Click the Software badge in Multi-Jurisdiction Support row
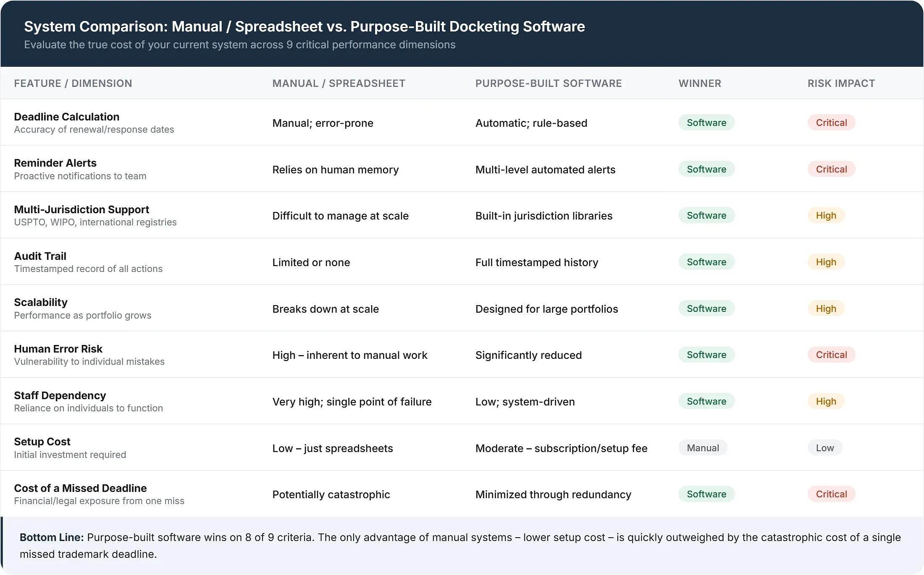Image resolution: width=924 pixels, height=575 pixels. coord(706,215)
